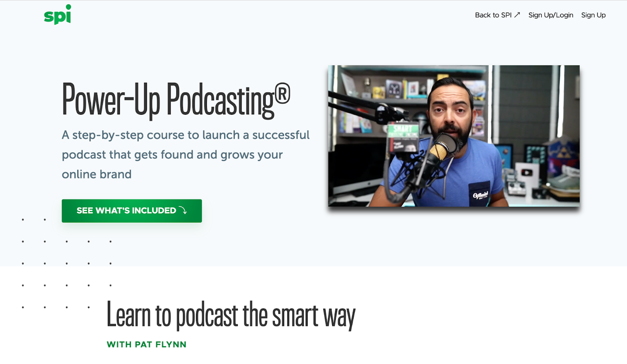Click the external-link arrow beside Back to SPI
627x364 pixels.
click(517, 14)
